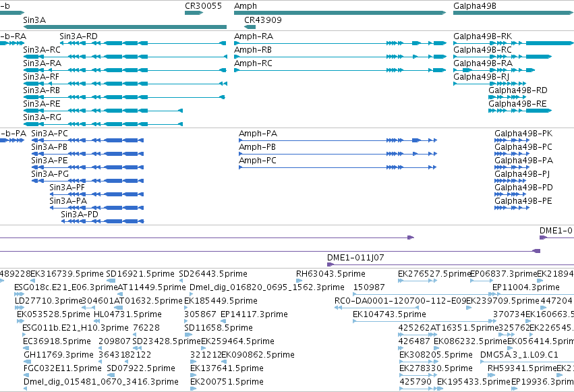Screen dimensions: 574x392
Task: Select the EP14117.3prime EST
Action: coord(223,321)
